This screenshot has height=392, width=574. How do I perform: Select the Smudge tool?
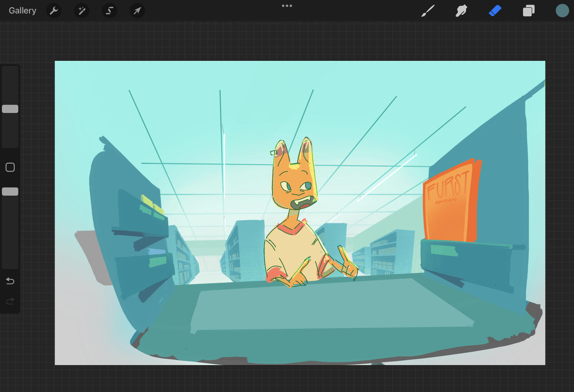pyautogui.click(x=461, y=11)
